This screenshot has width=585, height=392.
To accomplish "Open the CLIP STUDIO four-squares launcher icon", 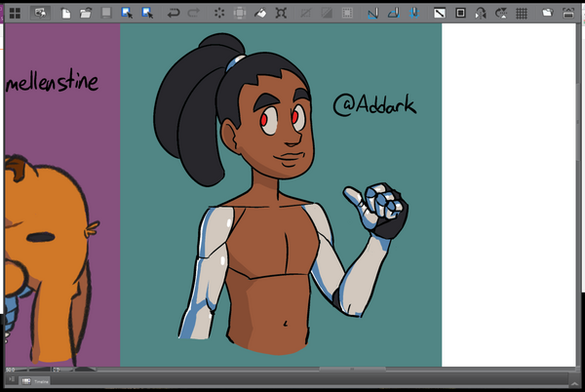I will point(14,13).
